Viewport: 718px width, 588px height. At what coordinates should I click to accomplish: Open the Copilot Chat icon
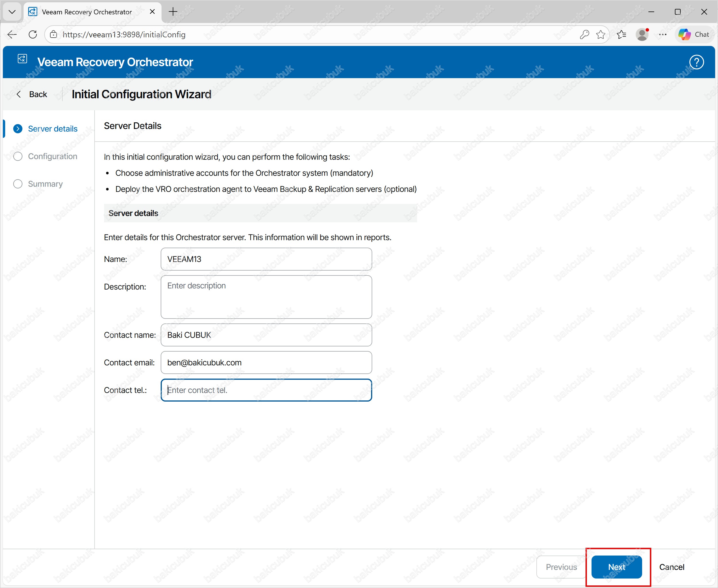(x=694, y=34)
